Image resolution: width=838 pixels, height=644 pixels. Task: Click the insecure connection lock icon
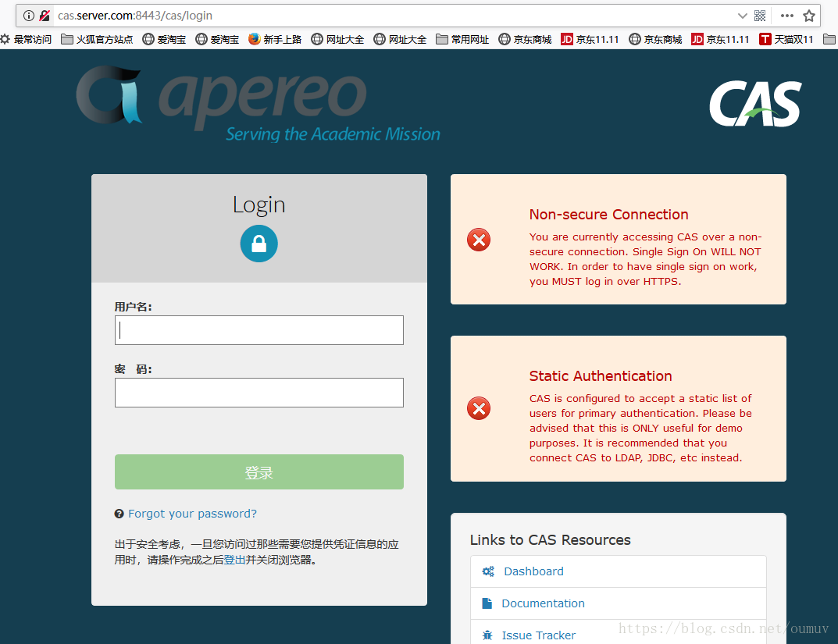pos(45,16)
